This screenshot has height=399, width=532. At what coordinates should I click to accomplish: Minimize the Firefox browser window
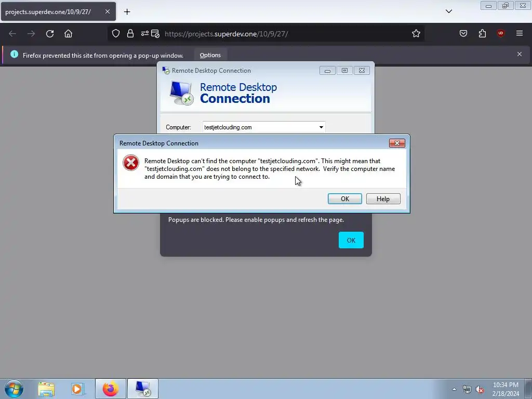(x=488, y=6)
